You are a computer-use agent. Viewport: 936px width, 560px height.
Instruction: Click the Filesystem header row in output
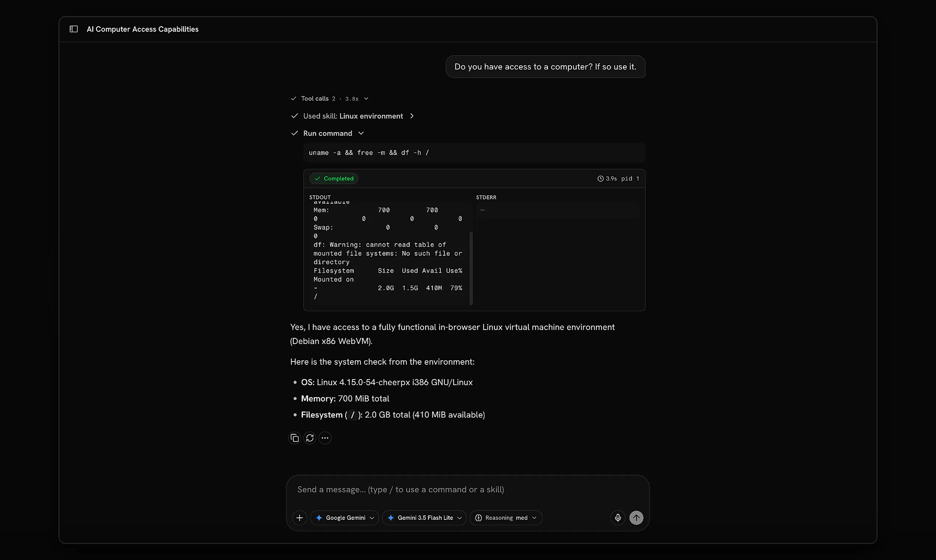click(388, 270)
